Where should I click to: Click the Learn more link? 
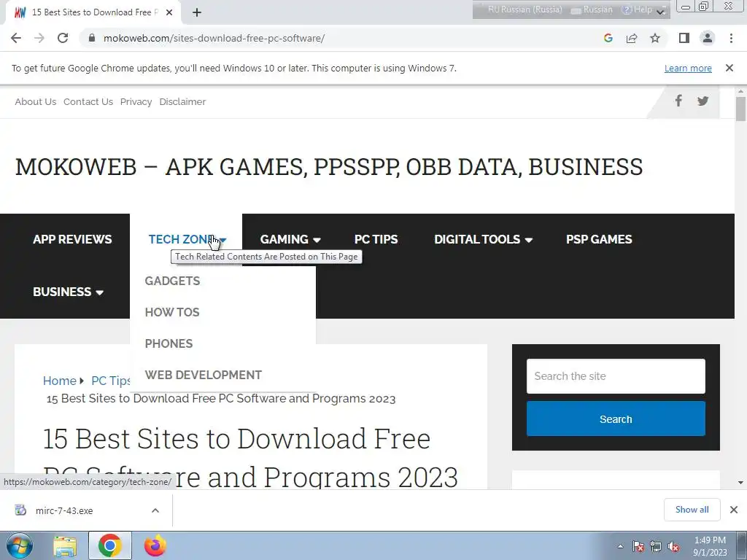click(x=688, y=68)
